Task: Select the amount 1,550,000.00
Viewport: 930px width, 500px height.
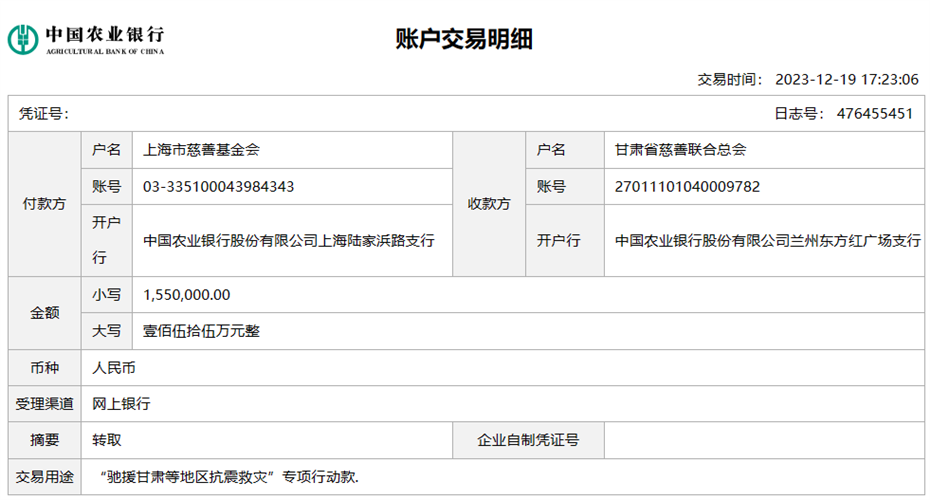Action: (x=187, y=295)
